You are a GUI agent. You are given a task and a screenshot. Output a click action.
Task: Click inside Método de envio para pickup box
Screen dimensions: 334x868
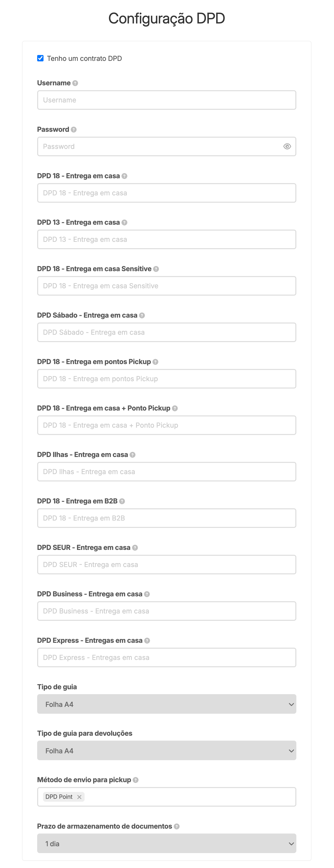pyautogui.click(x=189, y=797)
